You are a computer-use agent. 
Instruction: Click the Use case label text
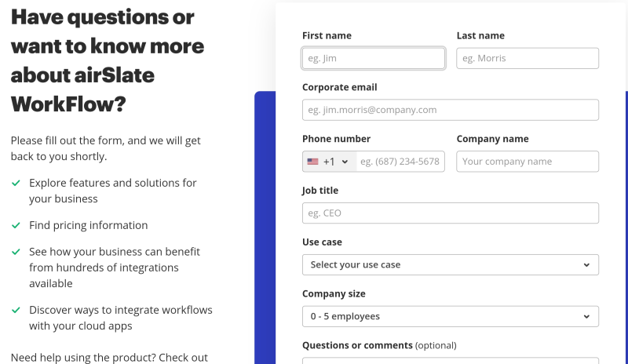pyautogui.click(x=322, y=242)
